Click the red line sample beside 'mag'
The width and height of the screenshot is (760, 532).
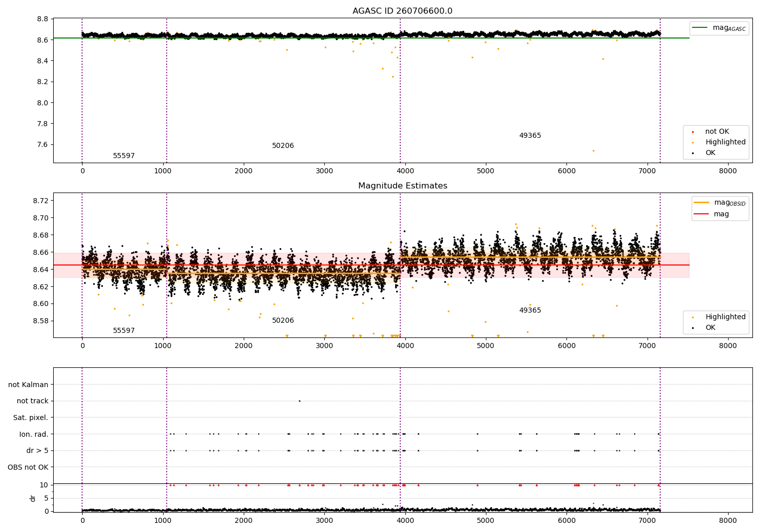pyautogui.click(x=701, y=214)
